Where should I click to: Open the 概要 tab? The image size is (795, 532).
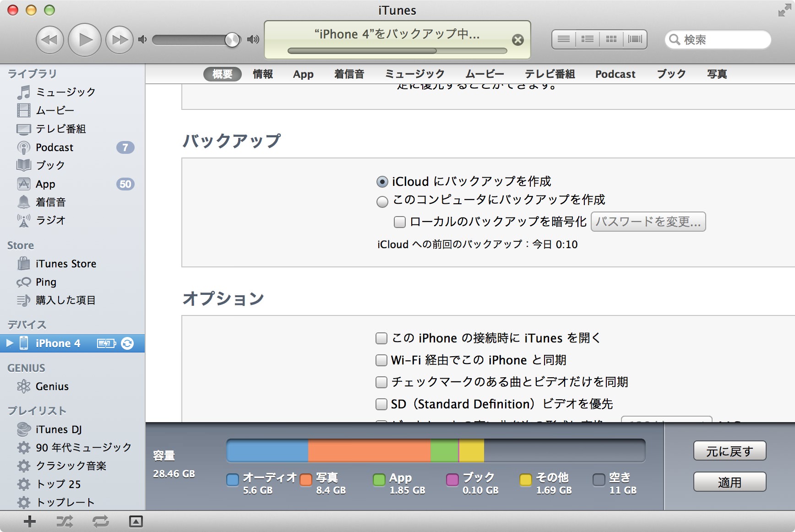pos(223,74)
